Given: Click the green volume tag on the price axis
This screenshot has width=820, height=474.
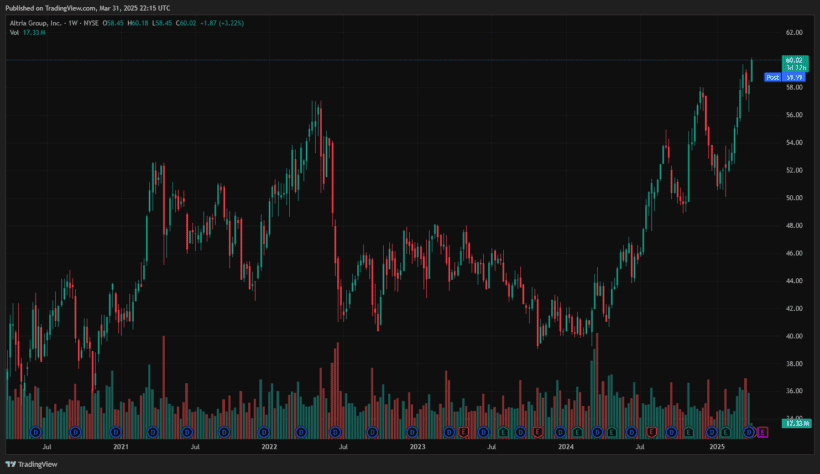Looking at the screenshot, I should coord(795,424).
